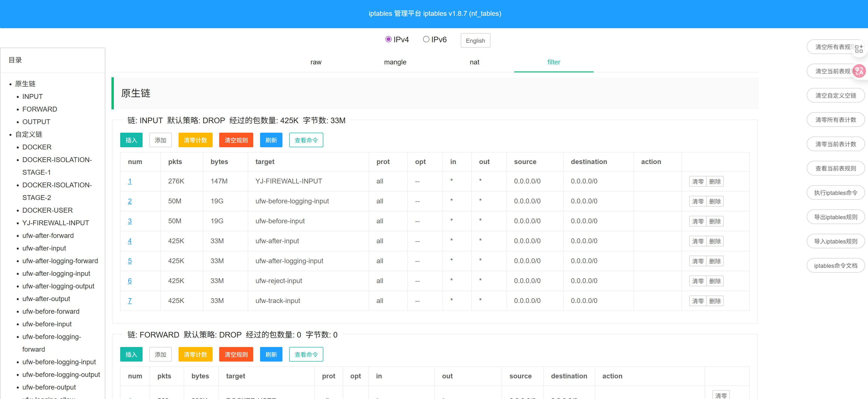Open rule number 4 link in INPUT table
This screenshot has height=399, width=868.
pos(130,241)
